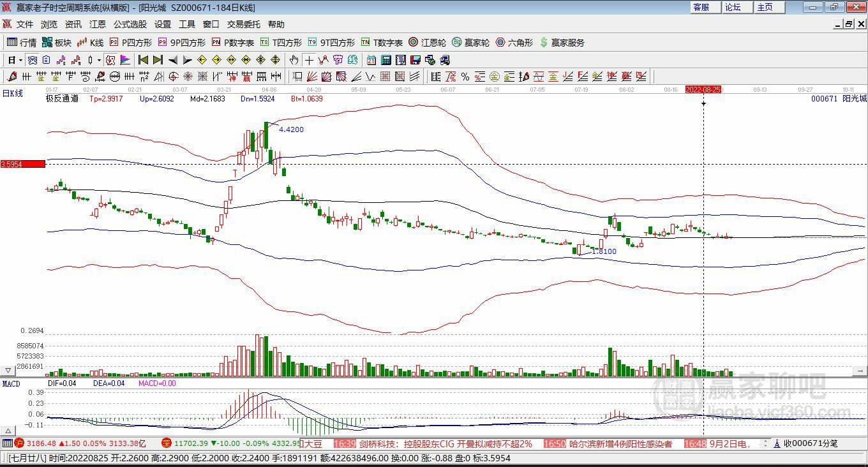The height and width of the screenshot is (467, 868).
Task: Step forward with black right arrow
Action: coord(187,60)
